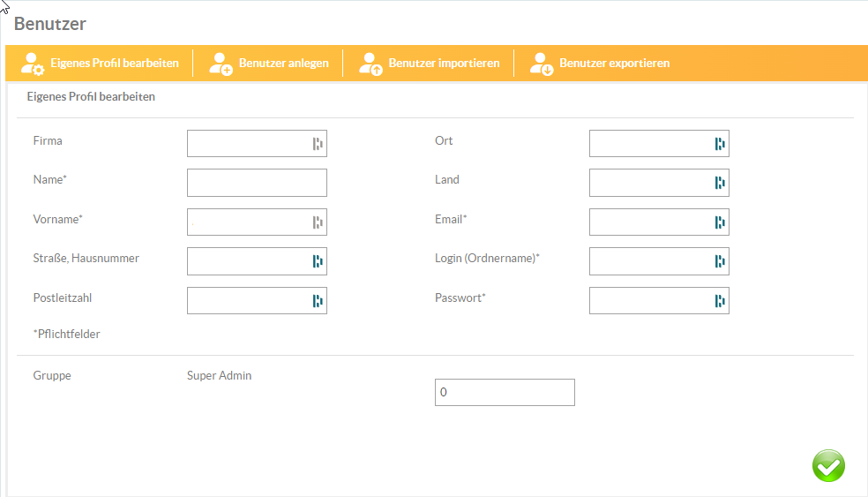Select Benutzer importieren in the toolbar

tap(444, 64)
